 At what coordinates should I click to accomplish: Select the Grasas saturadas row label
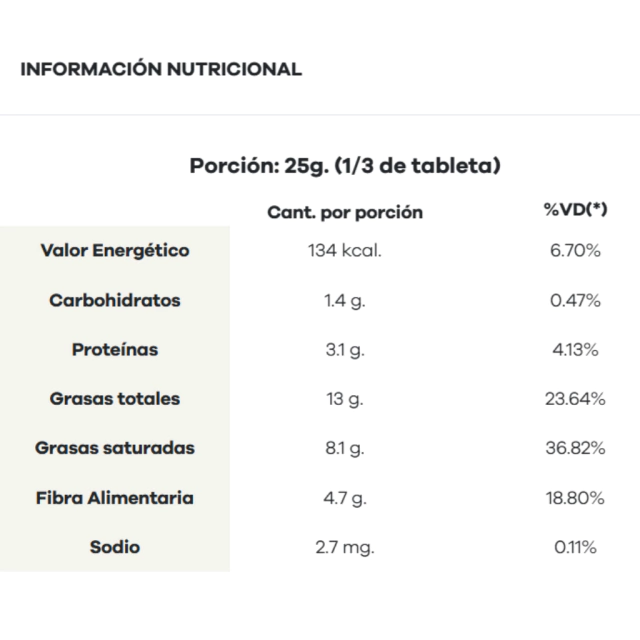pyautogui.click(x=115, y=447)
